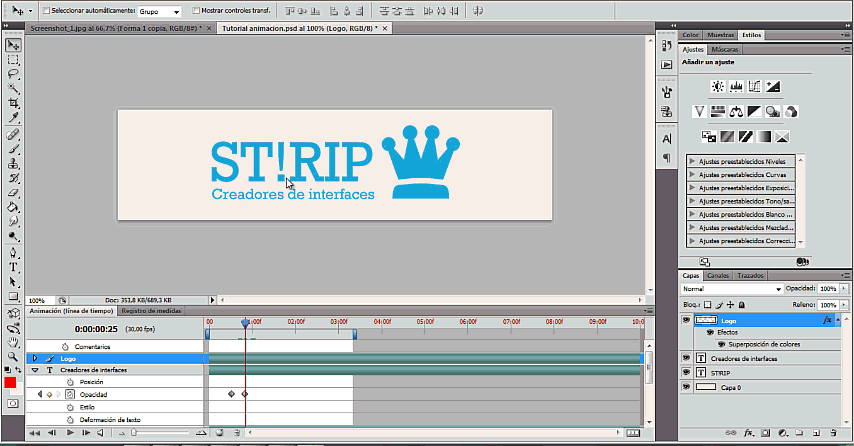The height and width of the screenshot is (446, 854).
Task: Expand the Logo track in timeline
Action: (35, 358)
